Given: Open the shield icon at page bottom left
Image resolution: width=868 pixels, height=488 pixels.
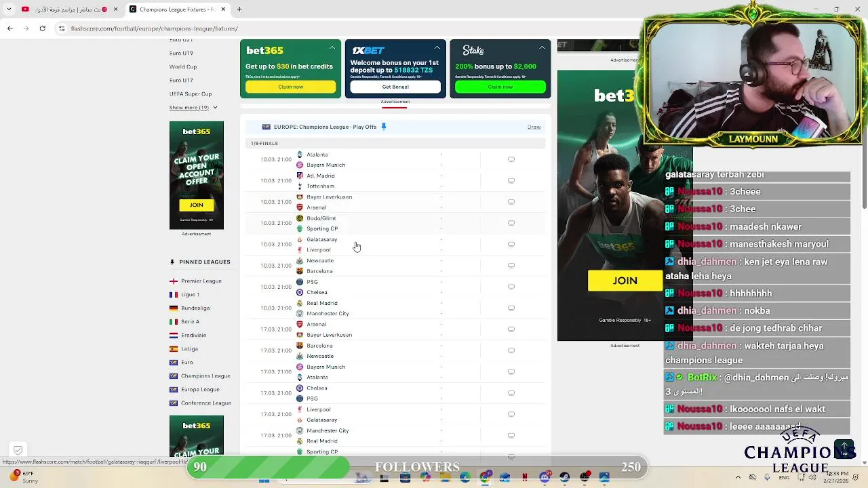Looking at the screenshot, I should (18, 450).
